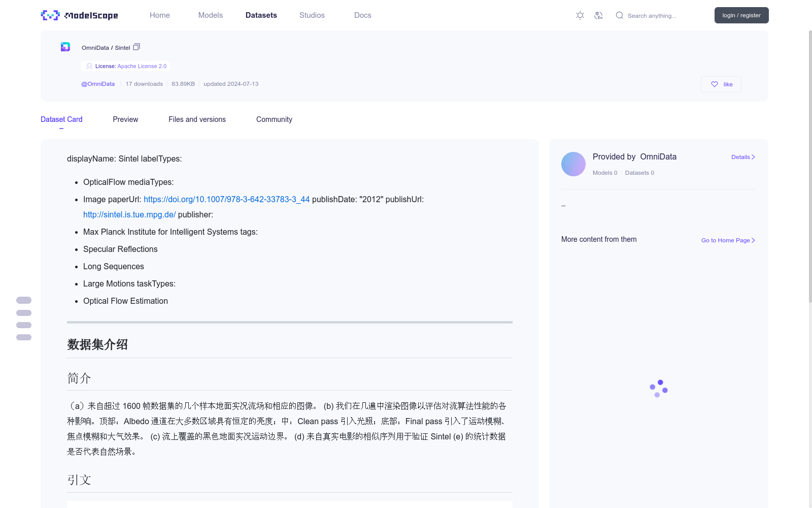Open Go to Home Page link

click(x=728, y=240)
